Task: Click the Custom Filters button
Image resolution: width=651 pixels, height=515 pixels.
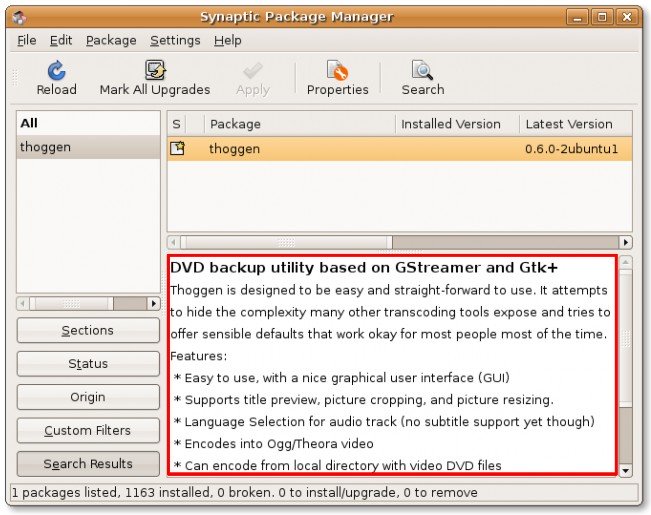Action: coord(88,430)
